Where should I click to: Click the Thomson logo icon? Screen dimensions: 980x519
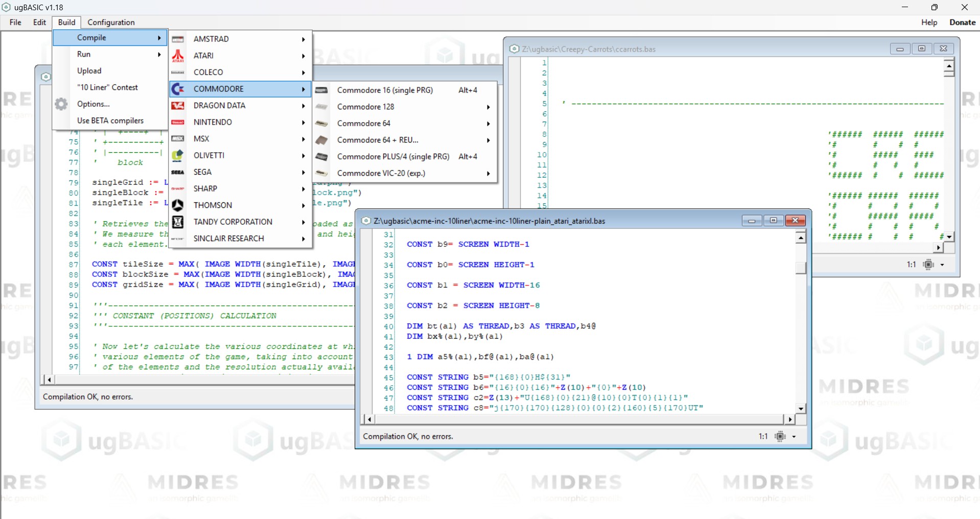178,205
